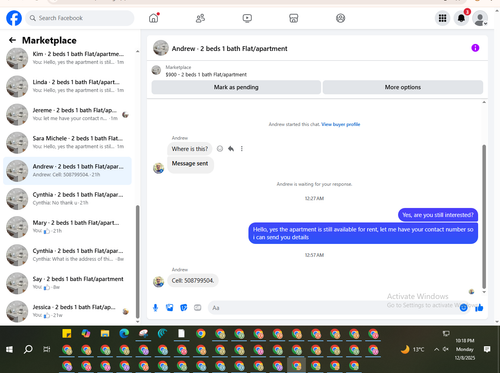Open the notifications bell icon
Viewport: 500px width, 373px height.
point(462,18)
